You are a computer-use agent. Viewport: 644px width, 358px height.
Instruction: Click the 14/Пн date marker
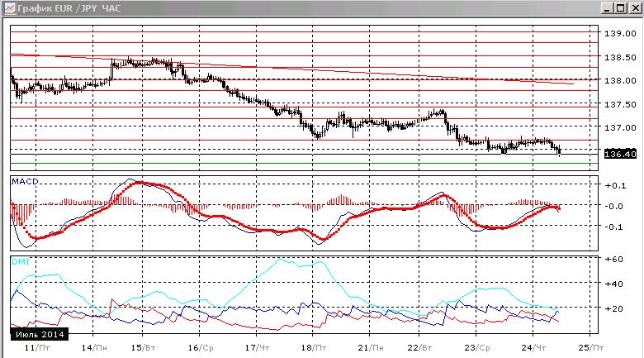pos(94,348)
